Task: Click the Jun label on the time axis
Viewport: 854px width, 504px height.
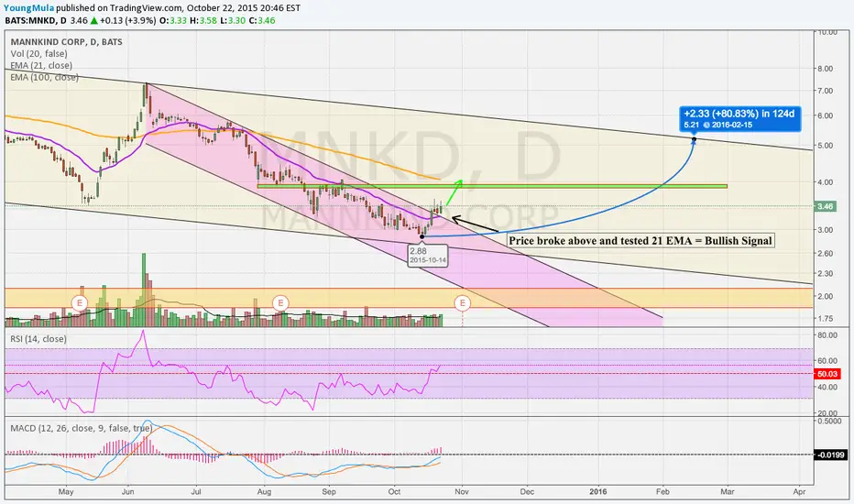Action: (x=128, y=491)
